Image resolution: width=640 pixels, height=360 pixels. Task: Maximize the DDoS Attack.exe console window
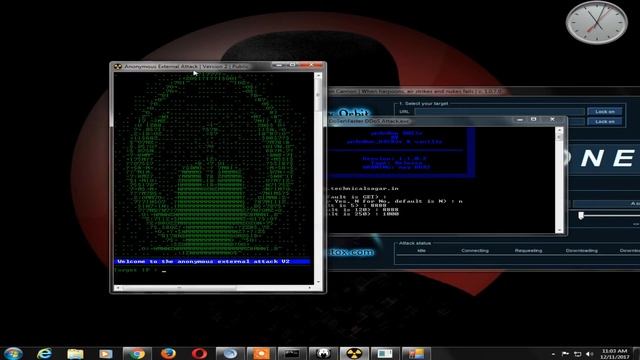click(533, 120)
